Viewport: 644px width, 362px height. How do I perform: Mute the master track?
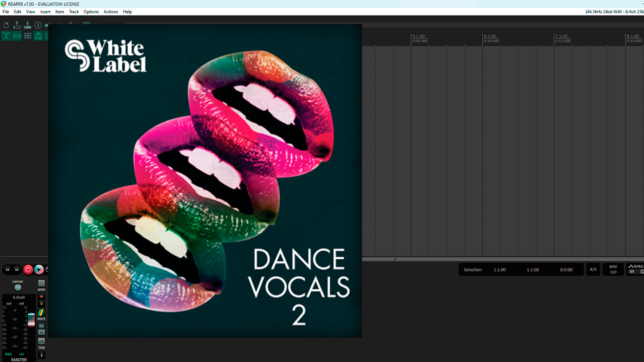click(x=41, y=296)
